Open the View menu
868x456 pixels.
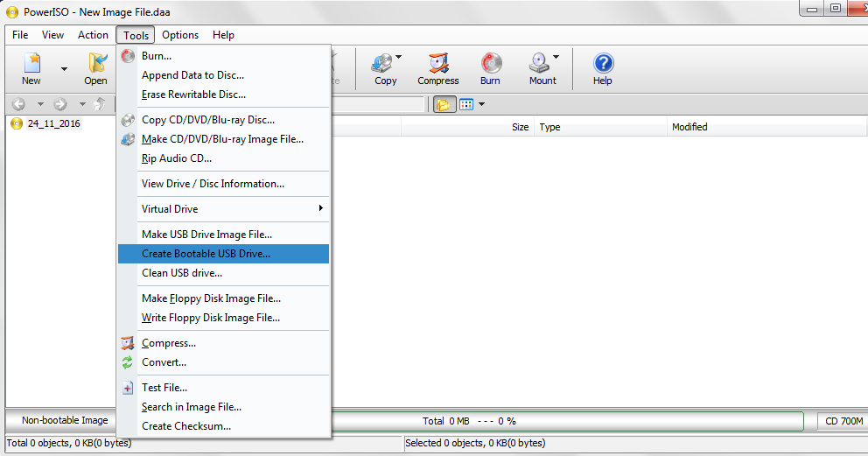[x=52, y=35]
